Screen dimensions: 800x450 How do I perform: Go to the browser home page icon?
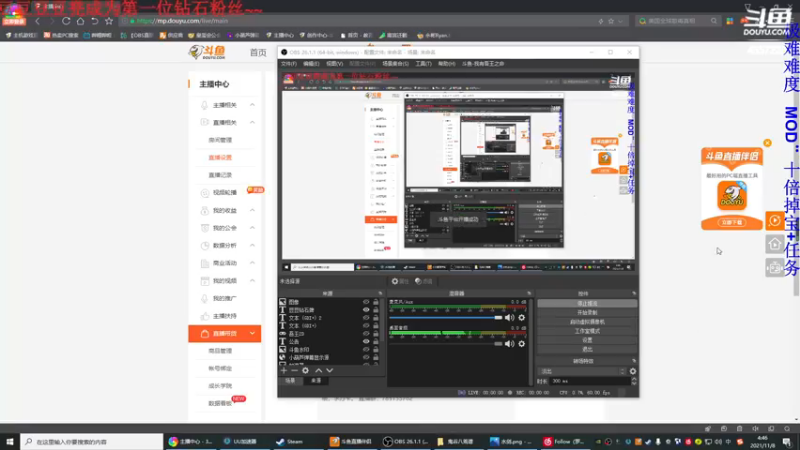80,21
